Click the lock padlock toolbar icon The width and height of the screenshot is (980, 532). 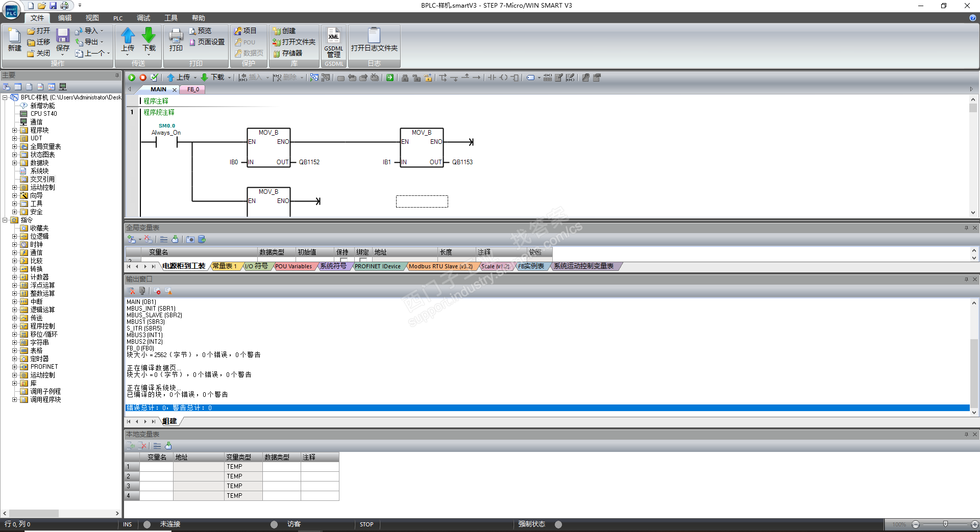405,78
